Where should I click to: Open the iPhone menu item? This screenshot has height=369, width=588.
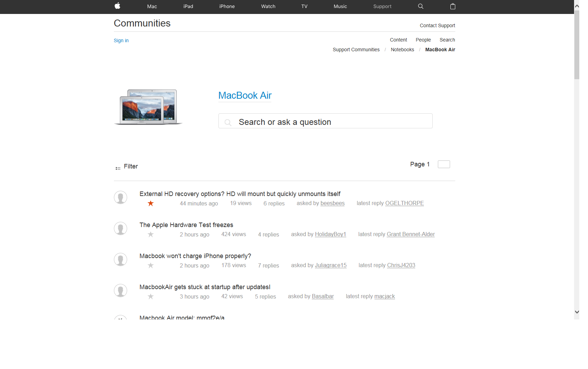227,6
